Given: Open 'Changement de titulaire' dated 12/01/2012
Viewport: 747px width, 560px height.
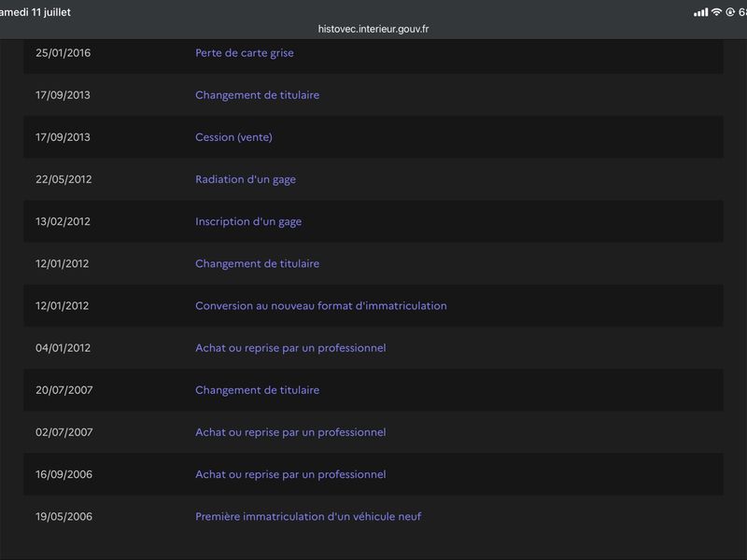Looking at the screenshot, I should pos(258,264).
